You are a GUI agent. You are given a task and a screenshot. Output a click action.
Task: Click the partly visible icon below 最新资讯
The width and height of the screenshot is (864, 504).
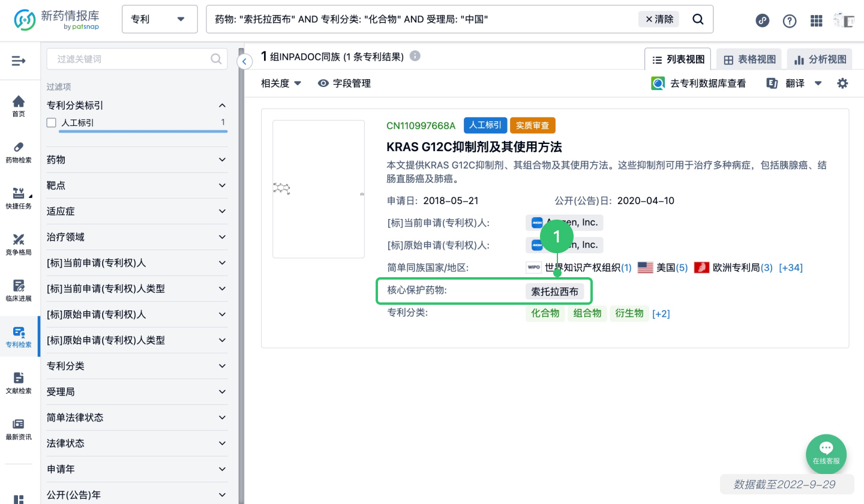coord(19,499)
